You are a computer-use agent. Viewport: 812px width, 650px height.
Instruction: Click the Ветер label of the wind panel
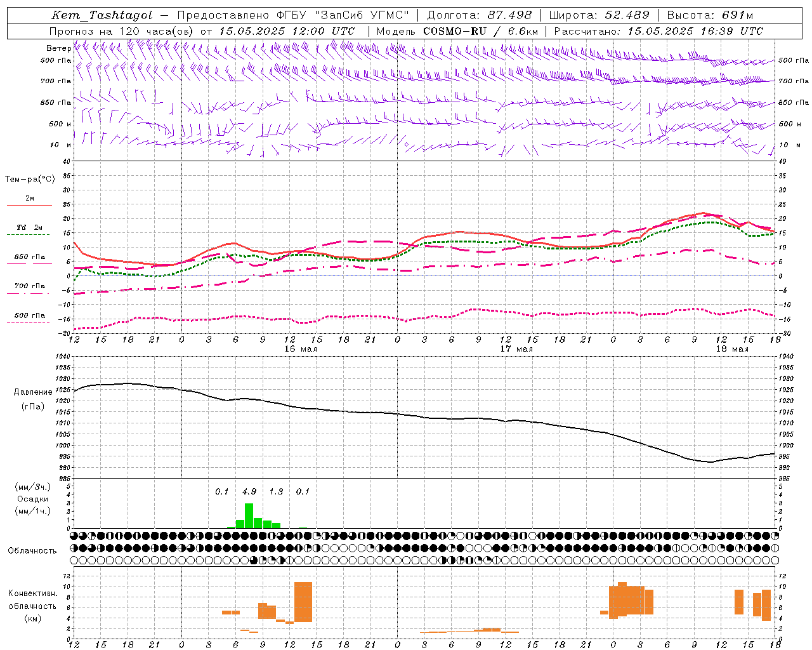click(58, 48)
